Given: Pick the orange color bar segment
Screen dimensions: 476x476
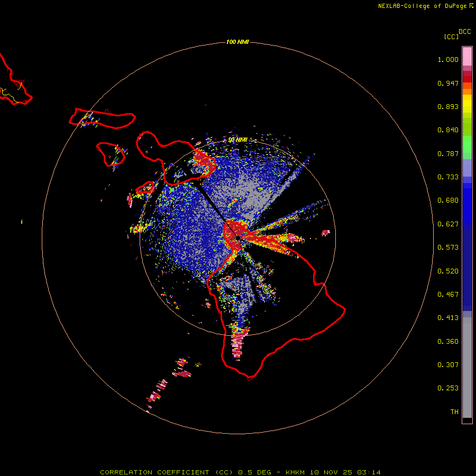Looking at the screenshot, I should click(467, 91).
